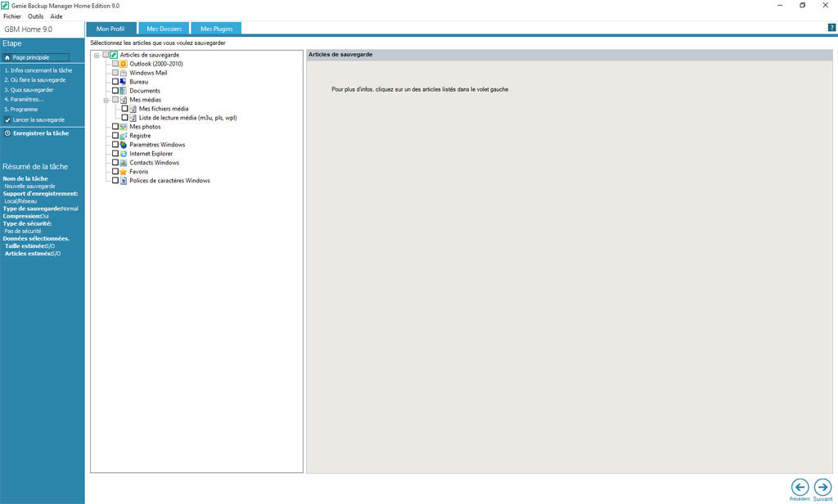The height and width of the screenshot is (504, 838).
Task: Click the Mes médias music file icon
Action: tap(124, 100)
